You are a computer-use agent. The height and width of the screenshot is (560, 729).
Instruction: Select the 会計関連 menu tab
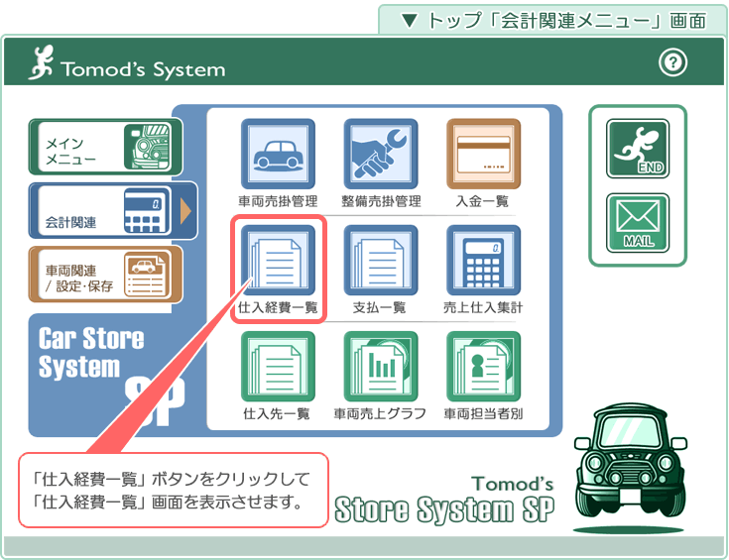pyautogui.click(x=113, y=210)
